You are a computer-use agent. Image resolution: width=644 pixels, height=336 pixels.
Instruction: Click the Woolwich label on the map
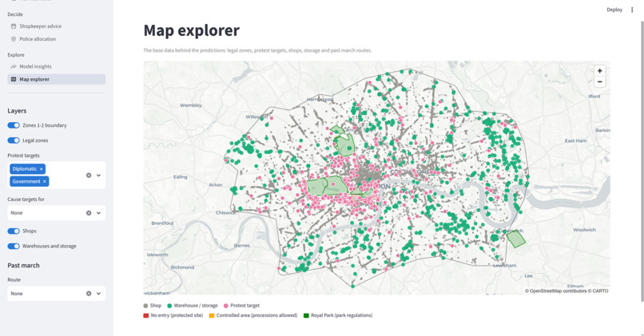coord(584,230)
